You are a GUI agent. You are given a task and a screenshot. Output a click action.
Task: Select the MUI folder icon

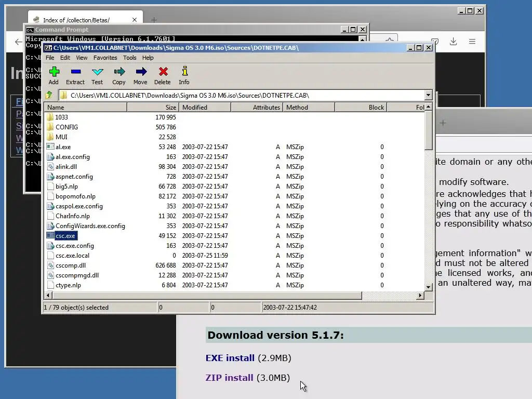click(x=50, y=137)
